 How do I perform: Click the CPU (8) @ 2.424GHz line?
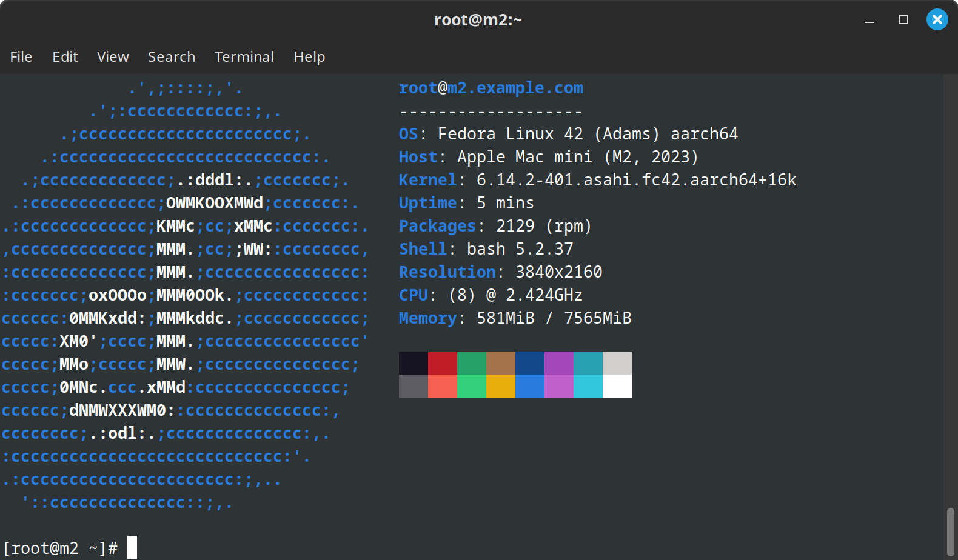click(491, 295)
